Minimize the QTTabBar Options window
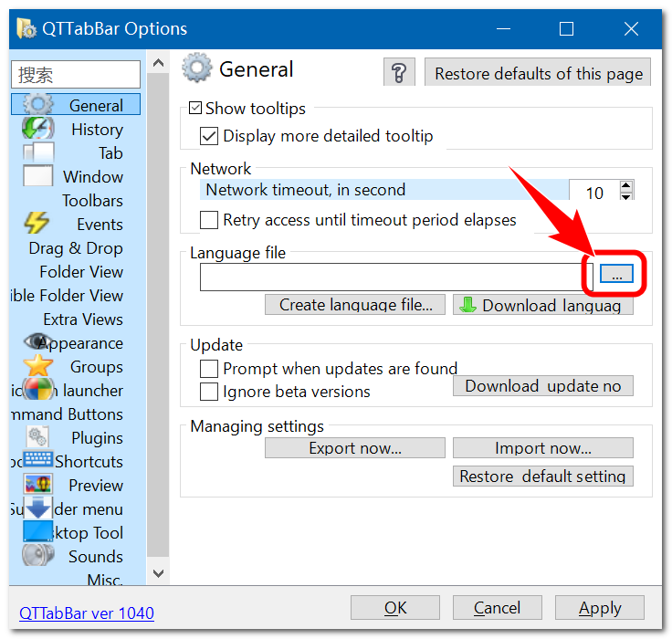The width and height of the screenshot is (672, 639). [503, 29]
